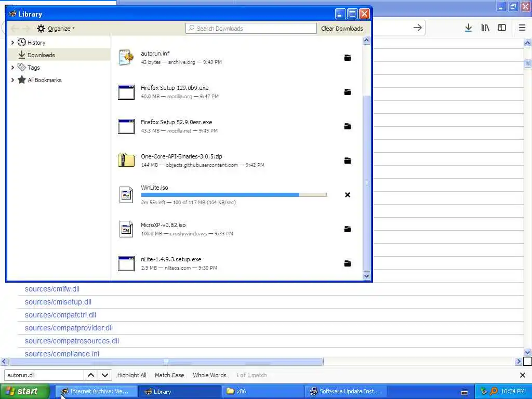The image size is (532, 399).
Task: Click the nLite setup exe file icon
Action: click(126, 263)
